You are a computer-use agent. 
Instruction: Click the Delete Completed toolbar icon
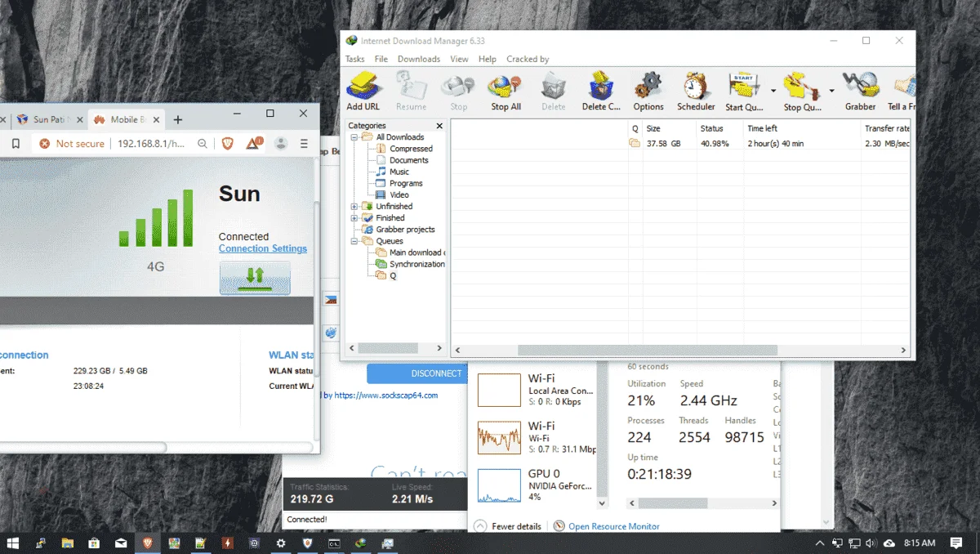(x=601, y=90)
